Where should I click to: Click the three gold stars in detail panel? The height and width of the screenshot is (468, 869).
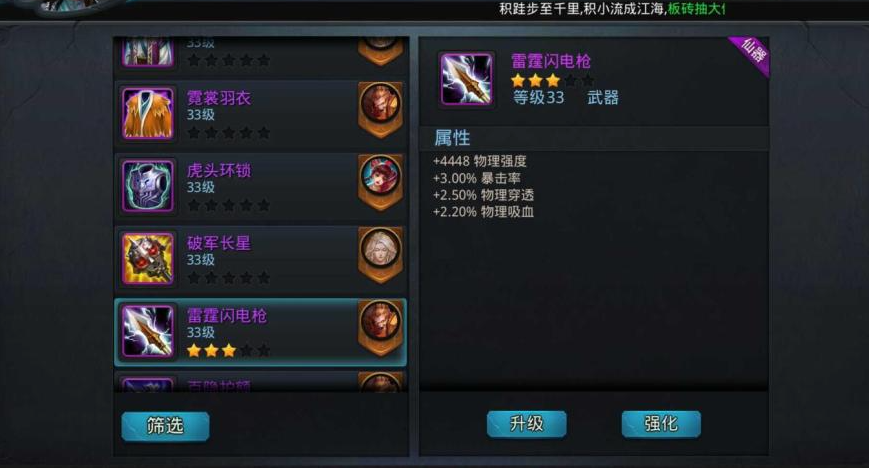[536, 81]
